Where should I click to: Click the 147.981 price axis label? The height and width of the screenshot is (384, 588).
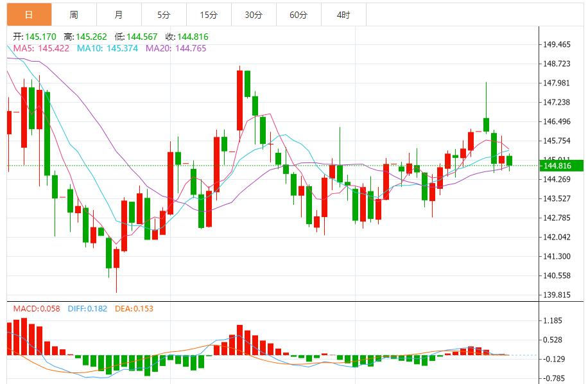pyautogui.click(x=557, y=83)
